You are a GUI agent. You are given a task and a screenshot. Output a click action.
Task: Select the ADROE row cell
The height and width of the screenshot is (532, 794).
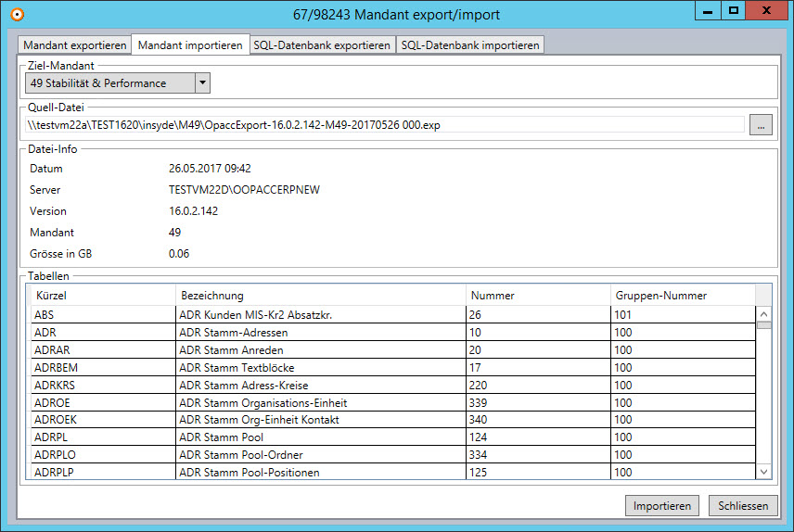click(103, 403)
